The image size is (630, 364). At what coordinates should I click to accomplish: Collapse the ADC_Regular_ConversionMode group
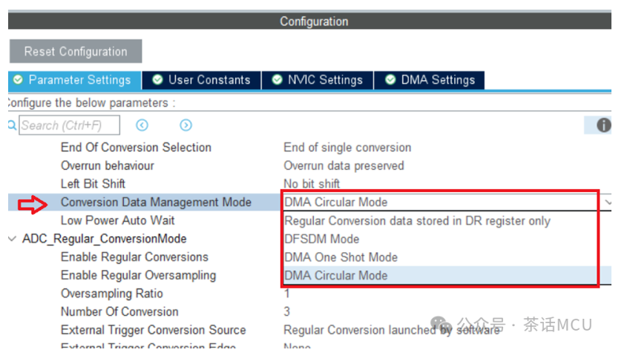[13, 239]
